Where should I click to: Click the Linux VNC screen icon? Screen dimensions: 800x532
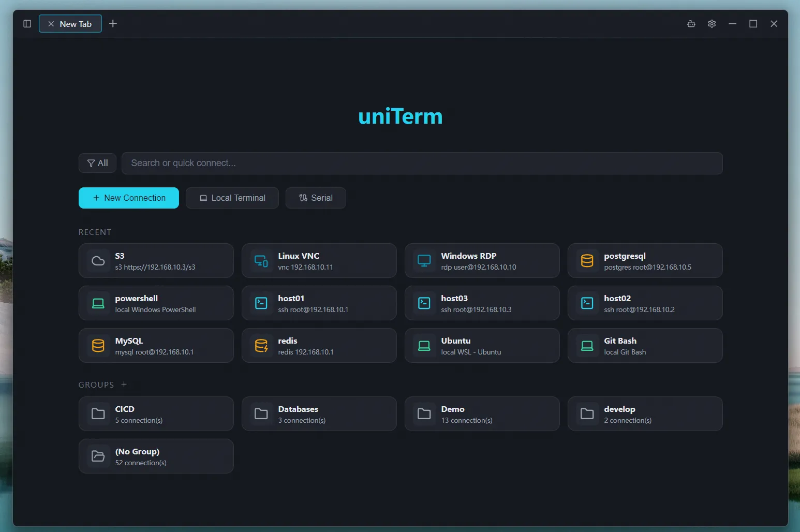point(261,261)
